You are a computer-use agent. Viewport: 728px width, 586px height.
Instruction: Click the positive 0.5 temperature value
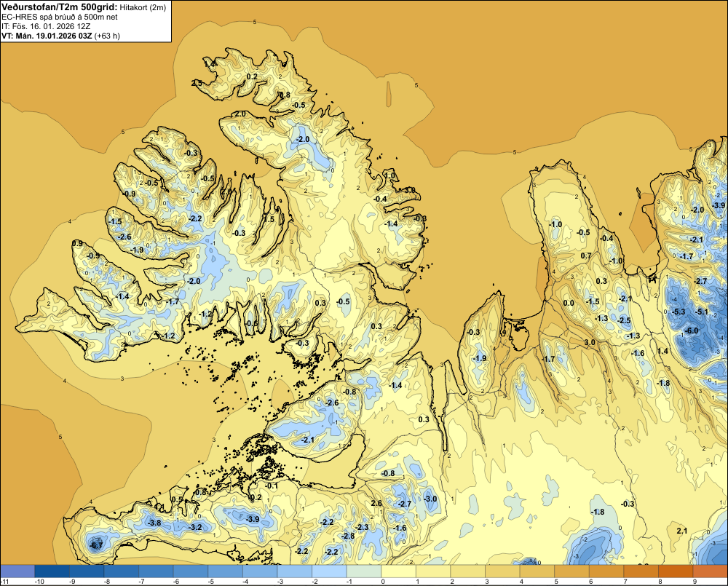178,499
